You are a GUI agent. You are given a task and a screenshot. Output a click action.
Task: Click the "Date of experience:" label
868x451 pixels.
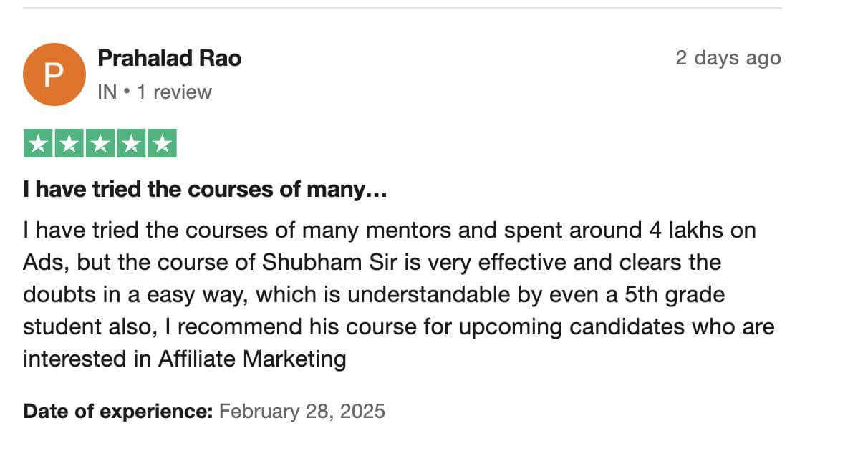(x=118, y=412)
